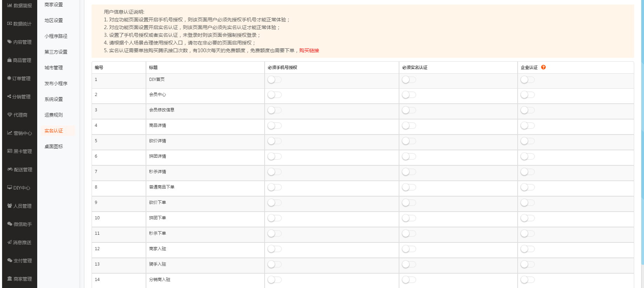Select 运费规则 submenu item
This screenshot has height=288, width=644.
click(x=54, y=115)
